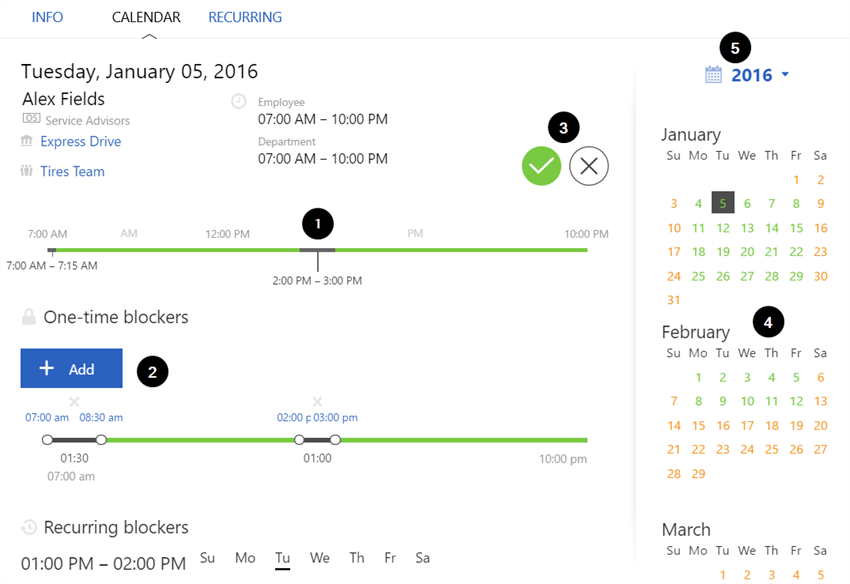850x584 pixels.
Task: Toggle Monday in recurring blocker days
Action: (x=245, y=558)
